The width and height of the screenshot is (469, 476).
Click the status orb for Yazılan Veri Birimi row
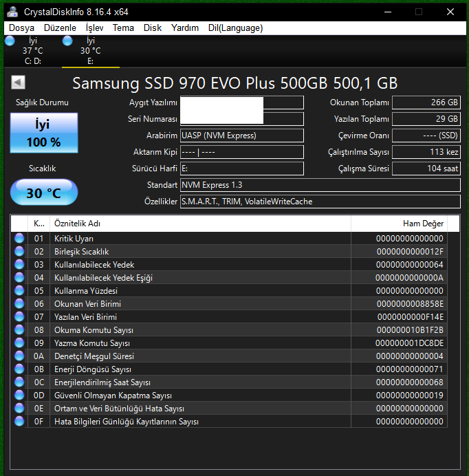tap(19, 316)
